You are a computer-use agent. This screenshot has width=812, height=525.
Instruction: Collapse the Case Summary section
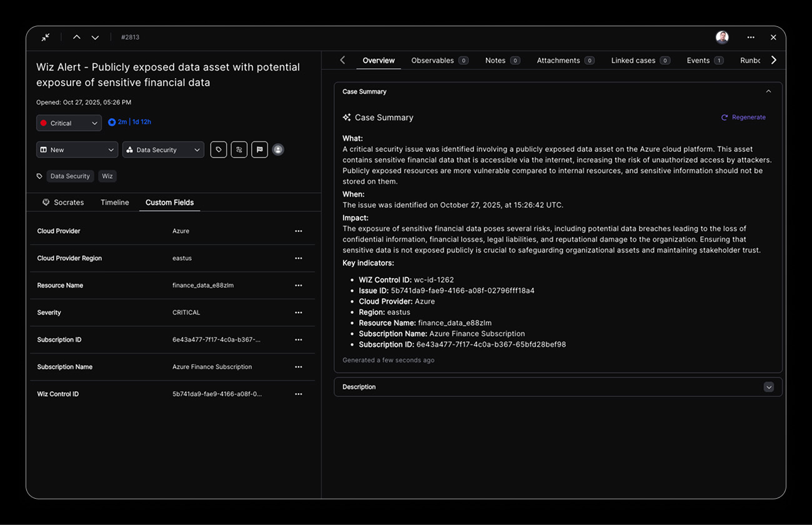click(768, 92)
